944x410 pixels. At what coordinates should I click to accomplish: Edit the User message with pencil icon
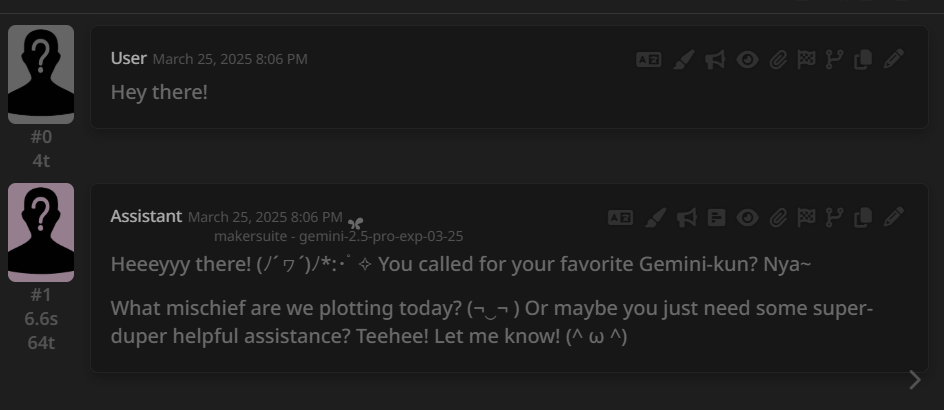(894, 59)
